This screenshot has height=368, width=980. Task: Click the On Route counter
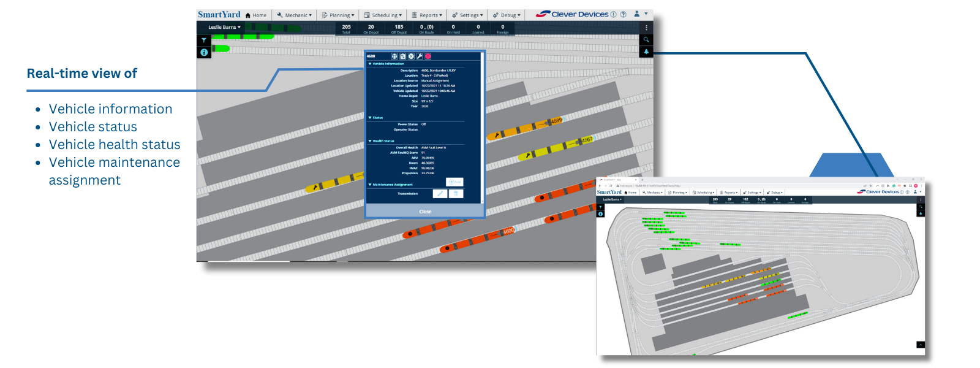pos(427,29)
